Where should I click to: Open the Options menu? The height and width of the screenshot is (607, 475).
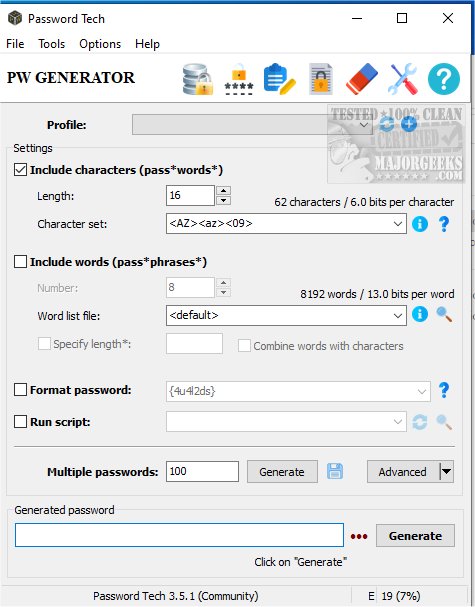(x=100, y=44)
